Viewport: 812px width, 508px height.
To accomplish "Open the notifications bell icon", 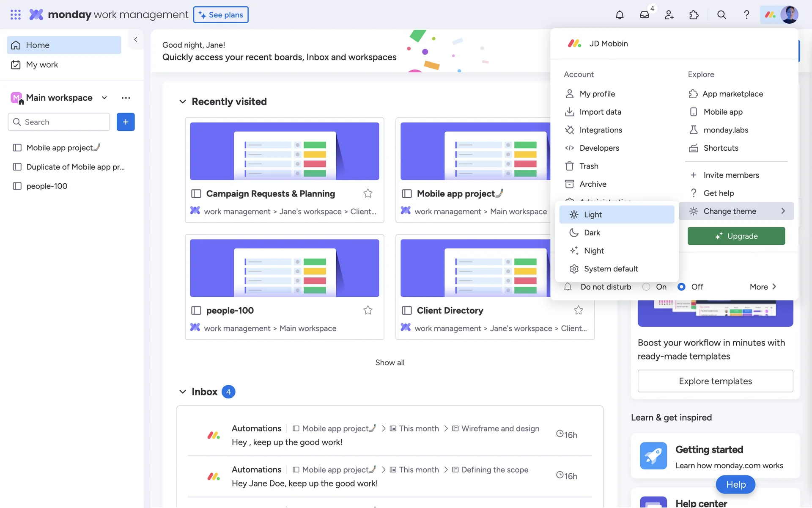I will 620,15.
